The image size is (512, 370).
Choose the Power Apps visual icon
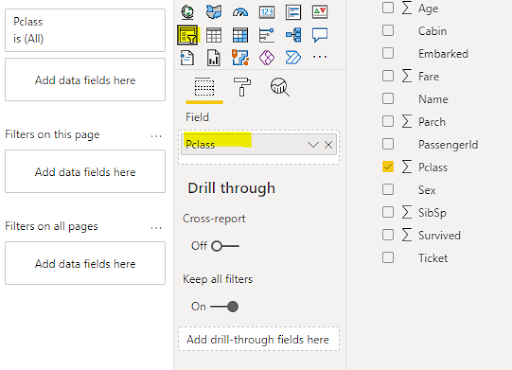coord(267,58)
